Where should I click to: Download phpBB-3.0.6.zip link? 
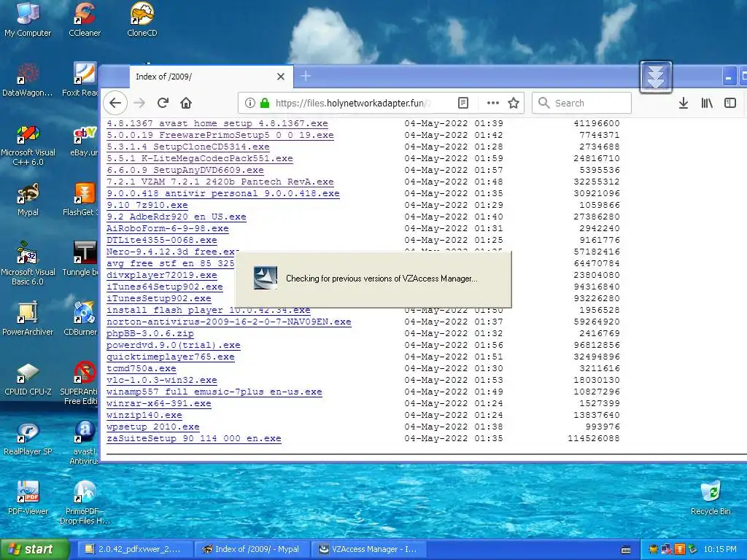150,333
